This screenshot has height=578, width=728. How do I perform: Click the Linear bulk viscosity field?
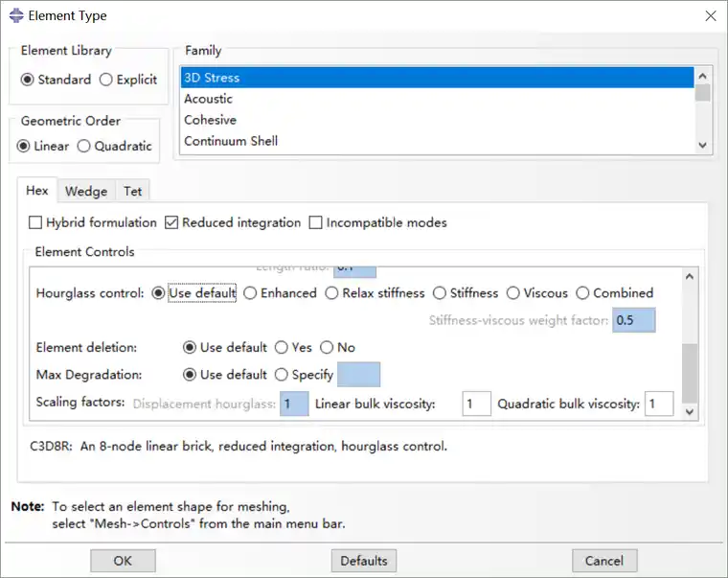477,404
